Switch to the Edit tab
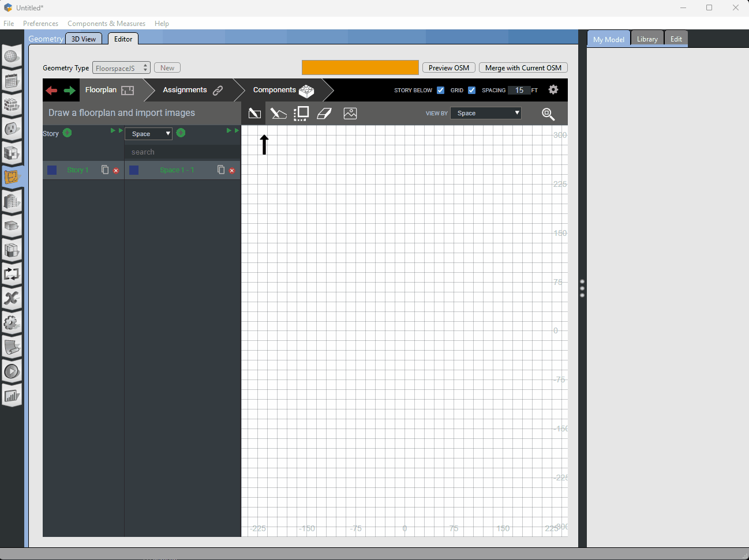The image size is (749, 560). (x=676, y=39)
